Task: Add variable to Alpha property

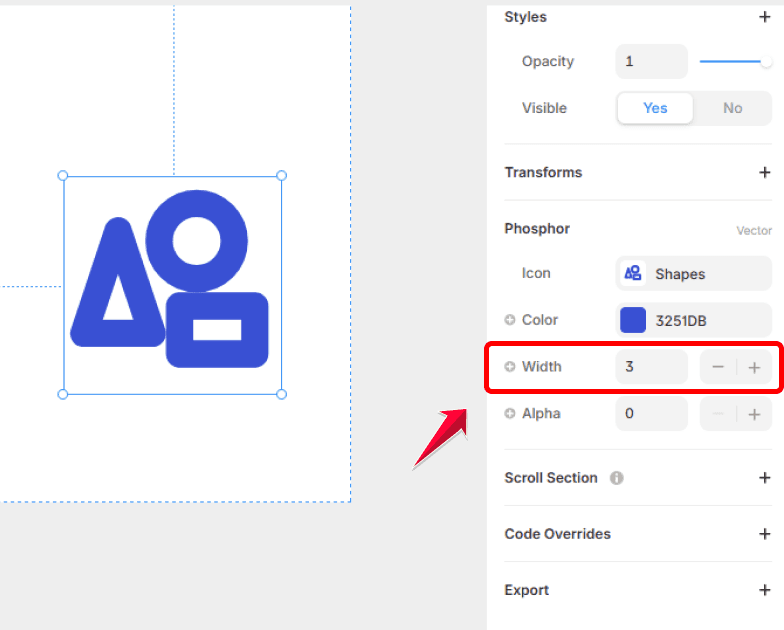Action: coord(510,414)
